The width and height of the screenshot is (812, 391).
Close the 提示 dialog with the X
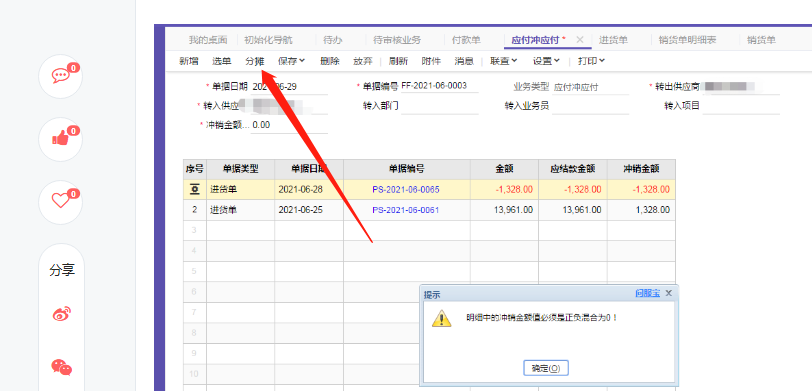coord(669,293)
